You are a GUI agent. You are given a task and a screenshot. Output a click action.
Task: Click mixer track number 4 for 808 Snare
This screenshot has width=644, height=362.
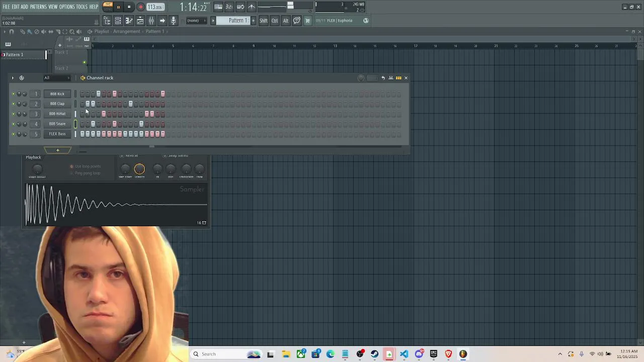click(x=36, y=124)
